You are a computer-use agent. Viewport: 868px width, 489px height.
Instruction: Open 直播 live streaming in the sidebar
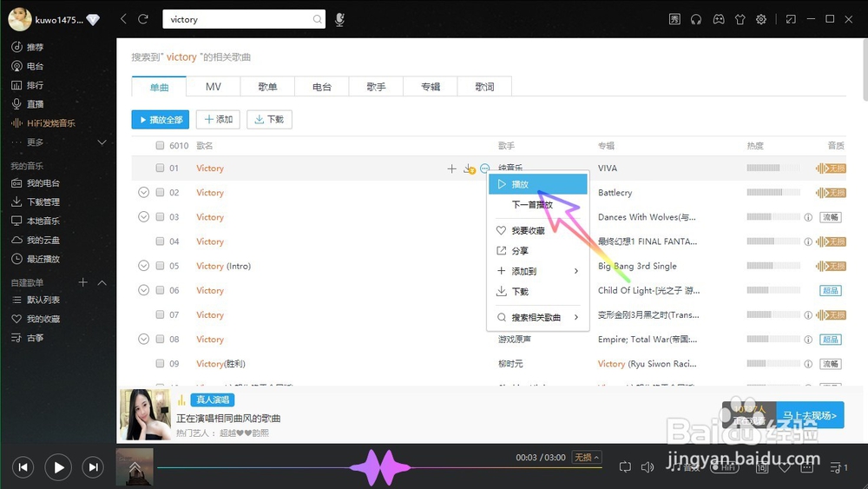pos(28,103)
